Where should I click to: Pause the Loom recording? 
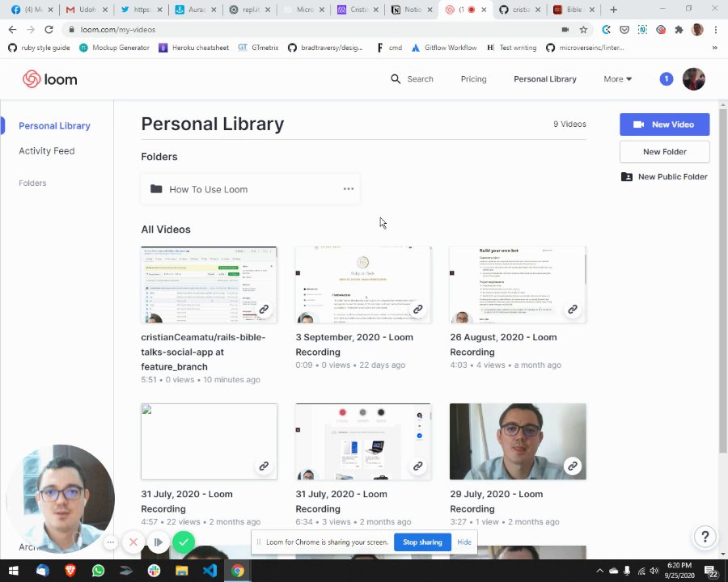point(158,542)
